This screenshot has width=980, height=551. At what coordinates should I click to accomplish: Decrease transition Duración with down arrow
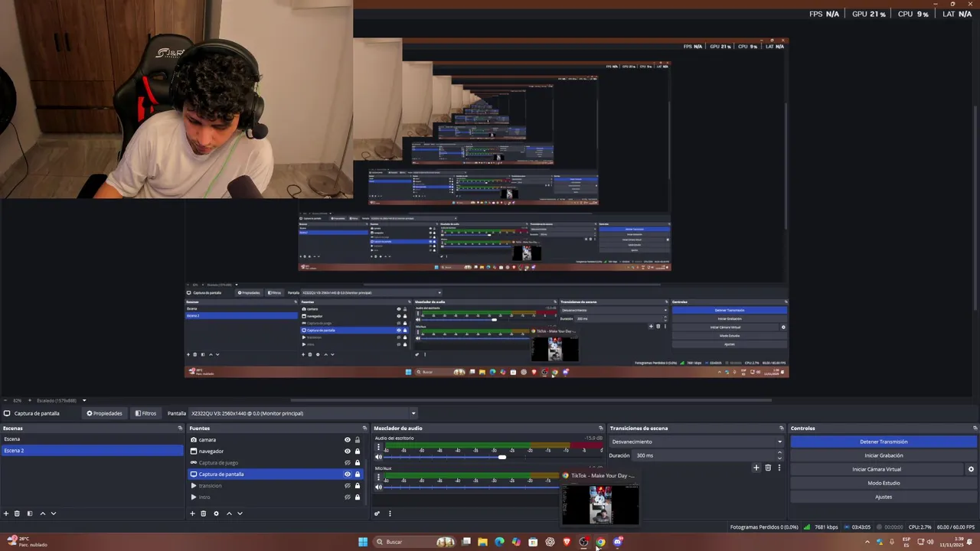coord(780,458)
